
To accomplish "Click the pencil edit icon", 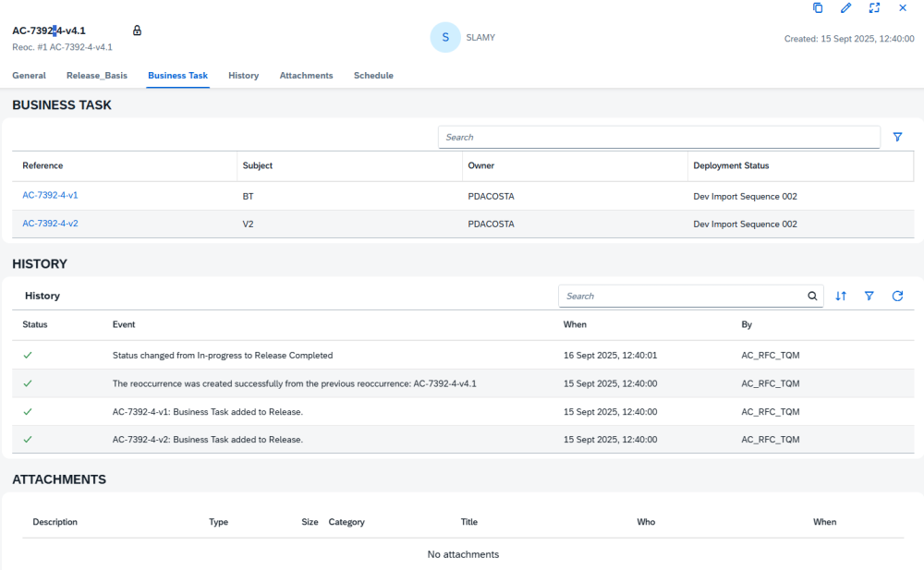I will pyautogui.click(x=845, y=8).
